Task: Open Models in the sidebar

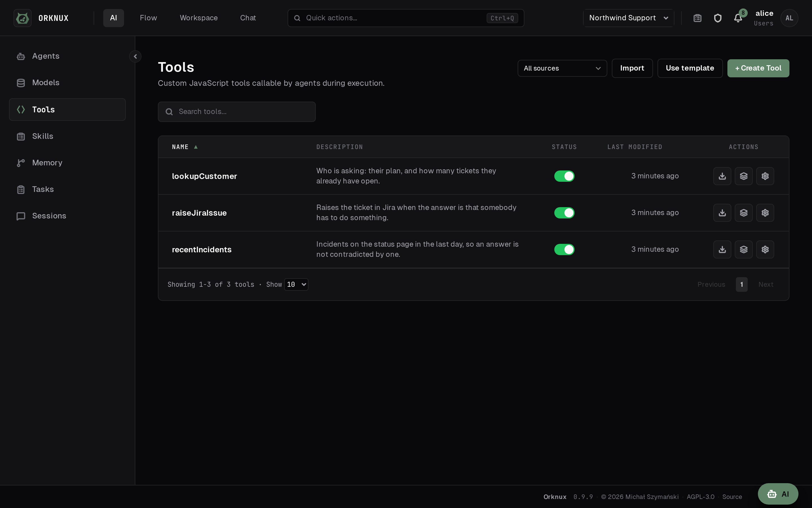Action: (x=67, y=83)
